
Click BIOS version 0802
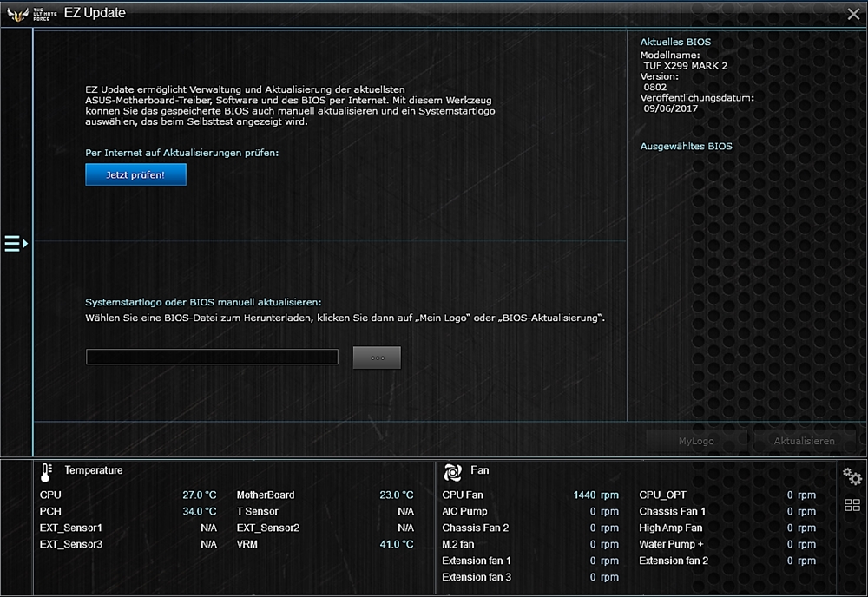tap(654, 88)
